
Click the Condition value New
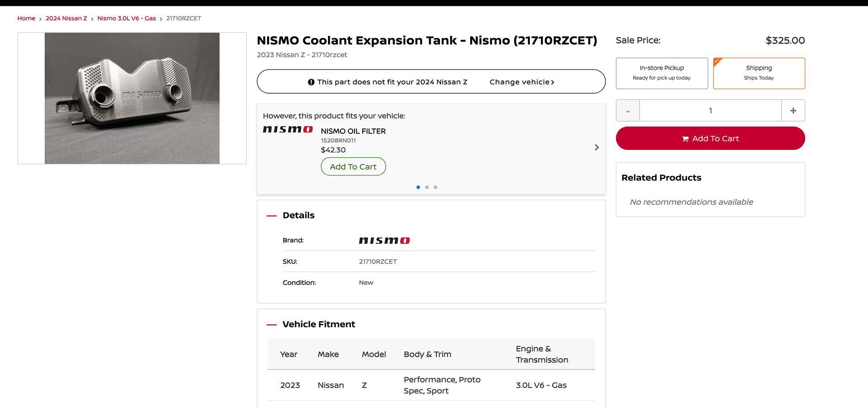[x=366, y=282]
